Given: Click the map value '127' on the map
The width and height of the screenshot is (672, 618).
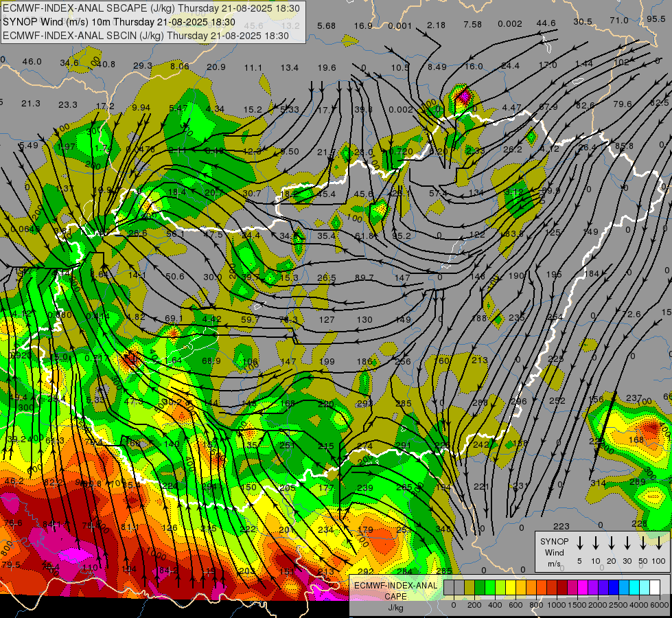Looking at the screenshot, I should click(327, 319).
